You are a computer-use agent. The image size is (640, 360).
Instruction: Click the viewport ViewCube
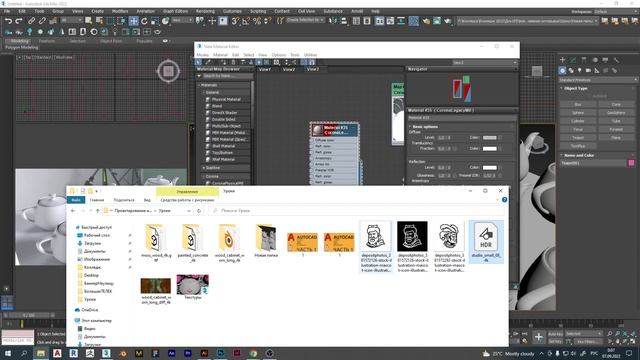click(x=168, y=71)
